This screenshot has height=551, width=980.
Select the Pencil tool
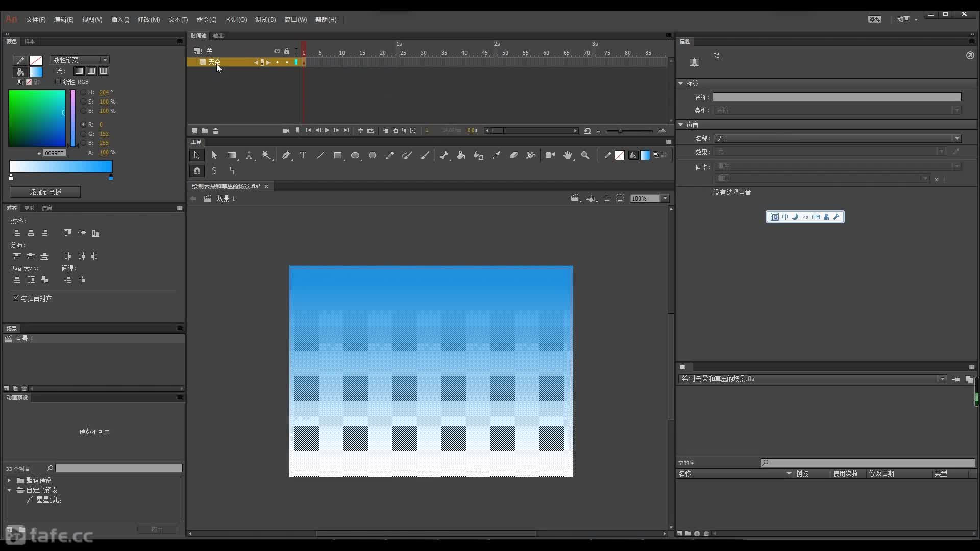390,155
